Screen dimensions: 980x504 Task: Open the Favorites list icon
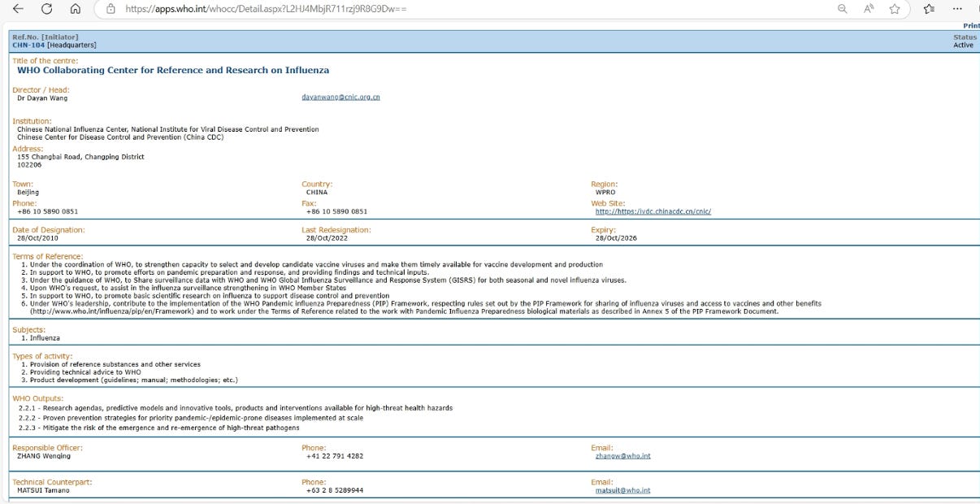[929, 9]
